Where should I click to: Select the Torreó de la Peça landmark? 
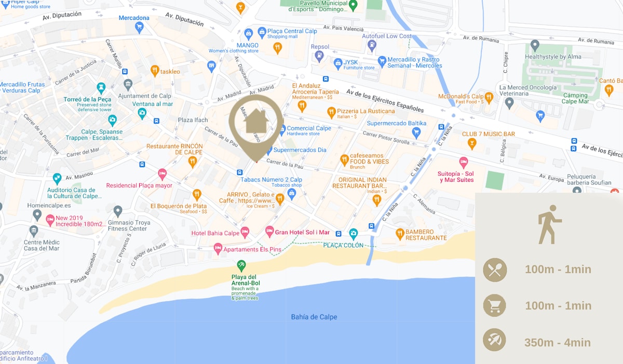(x=87, y=99)
